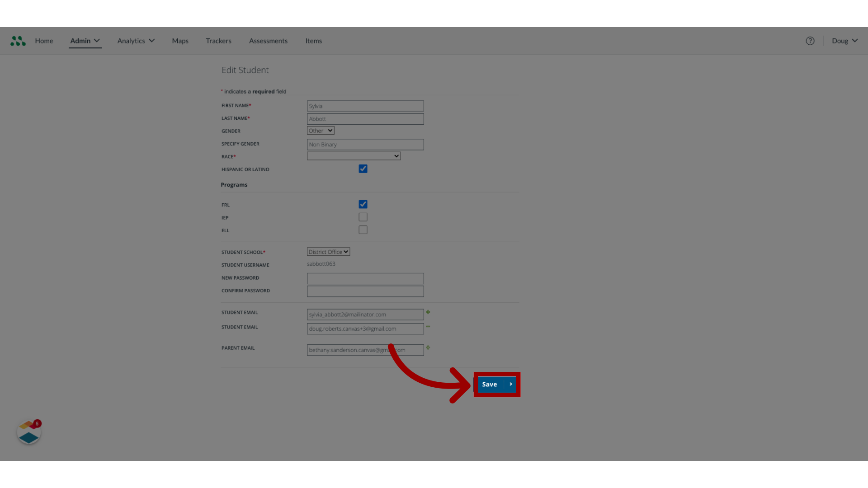Screen dimensions: 868x488
Task: Open the Help icon menu
Action: pyautogui.click(x=810, y=41)
